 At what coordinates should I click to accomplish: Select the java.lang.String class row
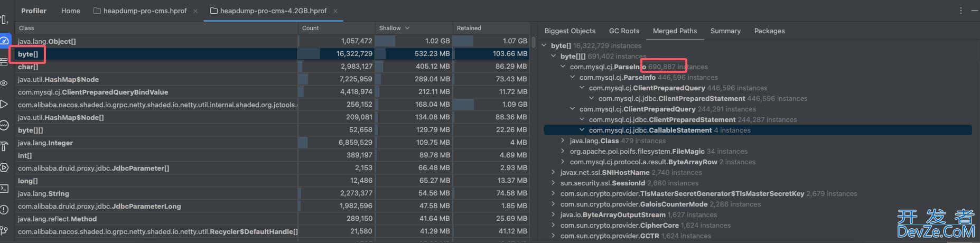click(272, 193)
